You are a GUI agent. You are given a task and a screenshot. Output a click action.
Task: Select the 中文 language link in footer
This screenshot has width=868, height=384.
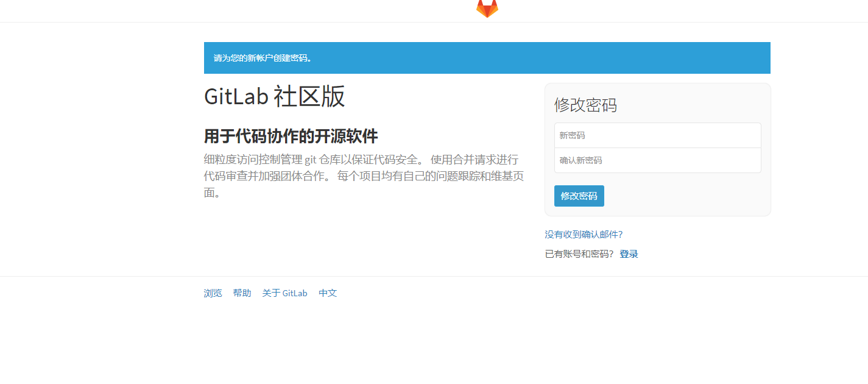(328, 293)
